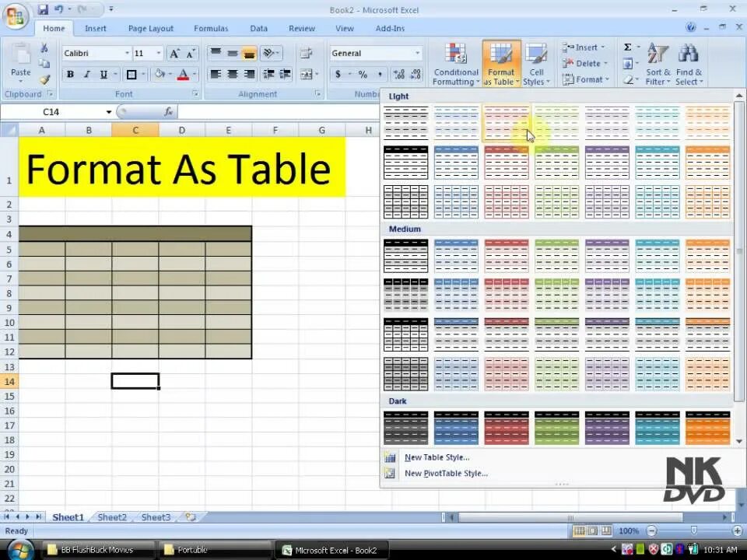Switch to the Review tab
The width and height of the screenshot is (747, 560).
[x=302, y=29]
